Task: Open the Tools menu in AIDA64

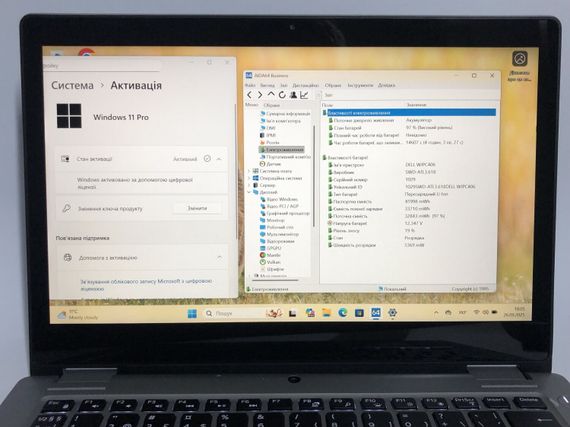Action: (x=360, y=85)
